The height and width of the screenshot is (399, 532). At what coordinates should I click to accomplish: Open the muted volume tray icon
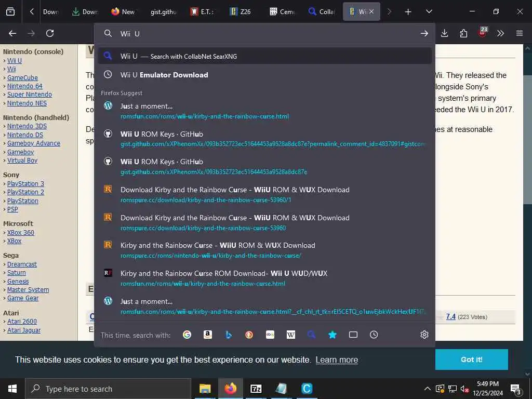464,389
